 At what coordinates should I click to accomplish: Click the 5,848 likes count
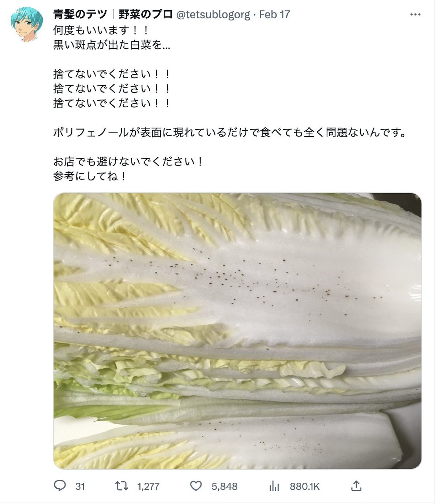pyautogui.click(x=225, y=486)
